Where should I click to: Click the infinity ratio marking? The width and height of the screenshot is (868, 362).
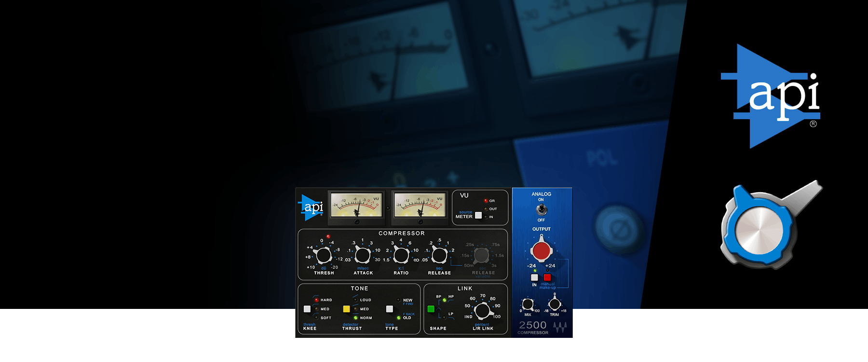(x=416, y=260)
